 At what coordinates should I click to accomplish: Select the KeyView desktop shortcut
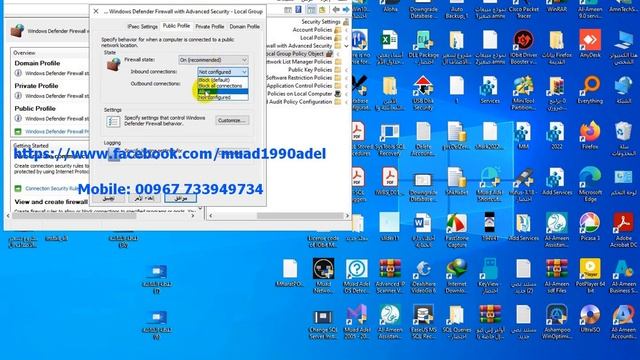coord(490,276)
